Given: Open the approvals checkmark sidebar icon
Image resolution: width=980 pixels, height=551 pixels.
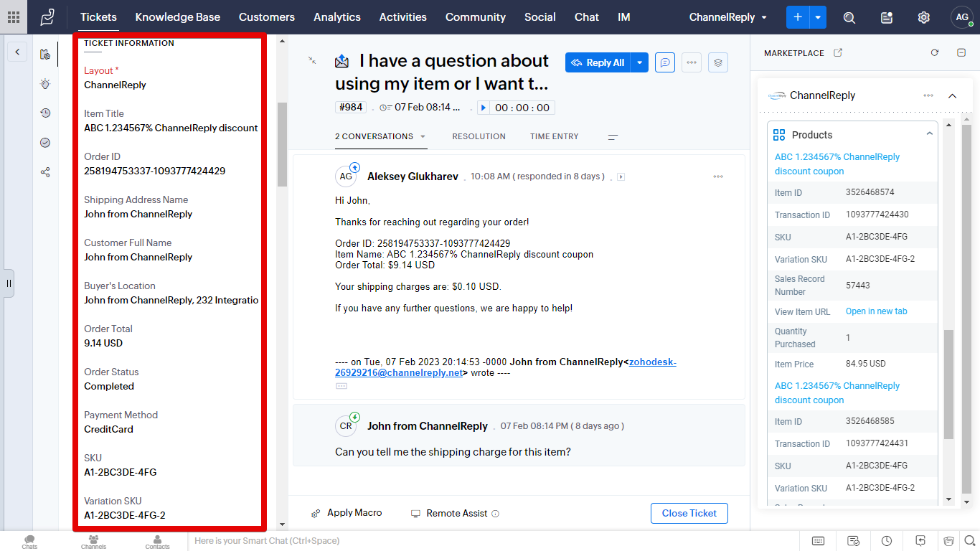Looking at the screenshot, I should (x=45, y=143).
